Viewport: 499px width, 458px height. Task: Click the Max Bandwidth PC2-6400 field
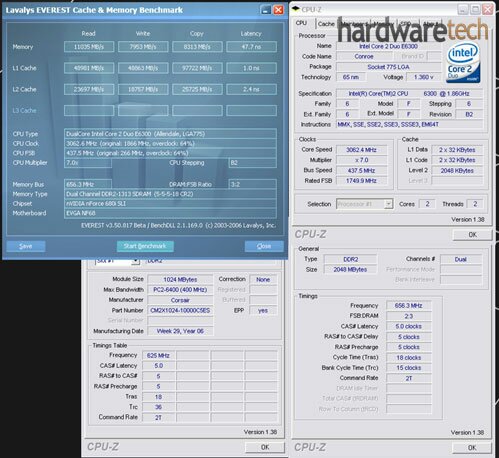click(x=180, y=290)
